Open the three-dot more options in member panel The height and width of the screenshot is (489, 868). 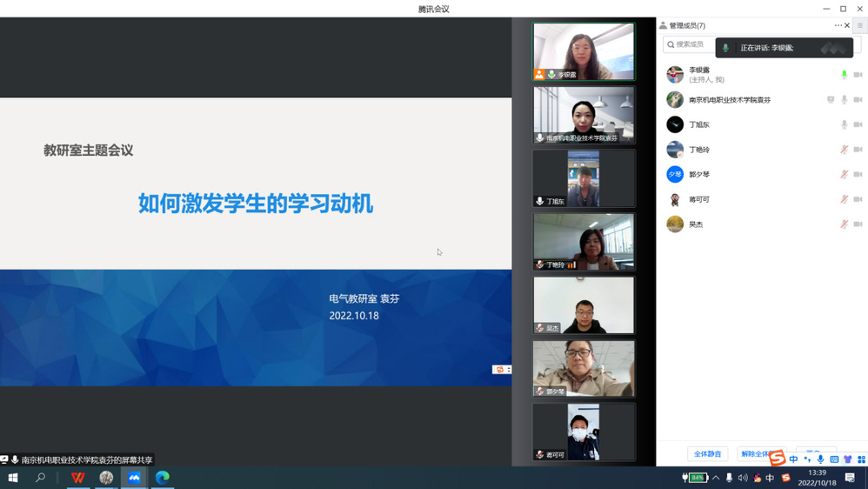pyautogui.click(x=838, y=25)
